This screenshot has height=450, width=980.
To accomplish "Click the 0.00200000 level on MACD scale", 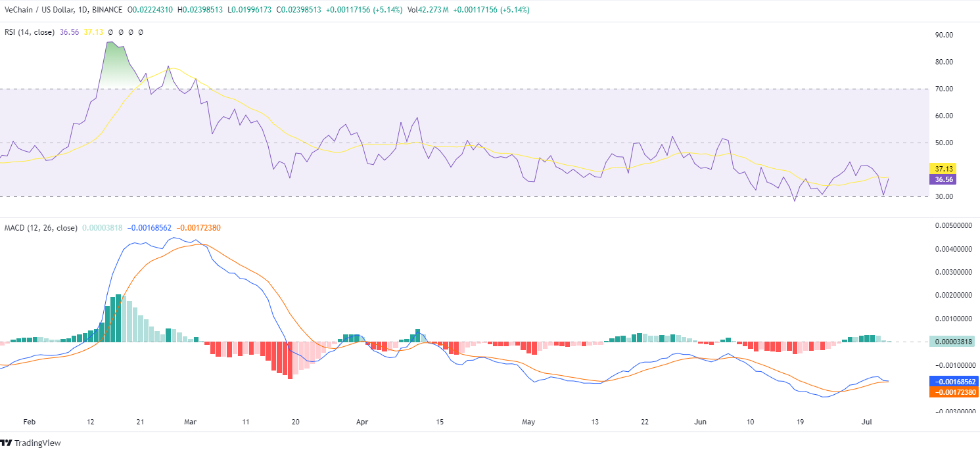I will coord(955,296).
